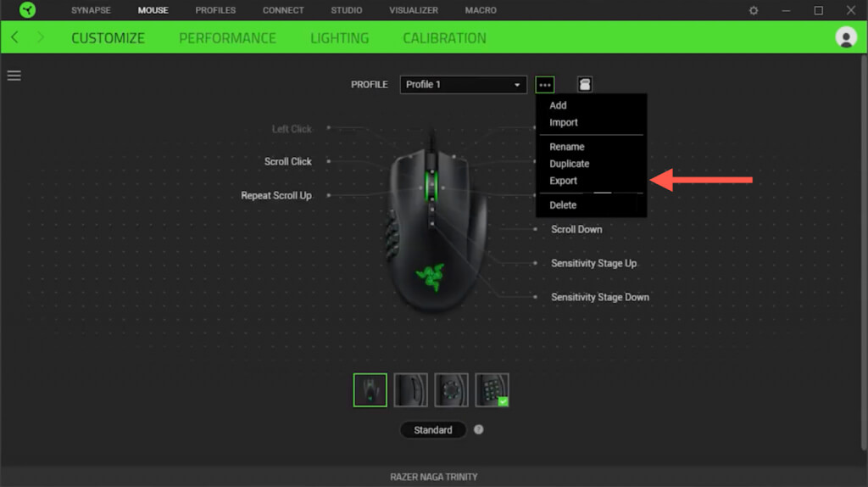Choose Add in the profile menu
868x487 pixels.
coord(558,105)
